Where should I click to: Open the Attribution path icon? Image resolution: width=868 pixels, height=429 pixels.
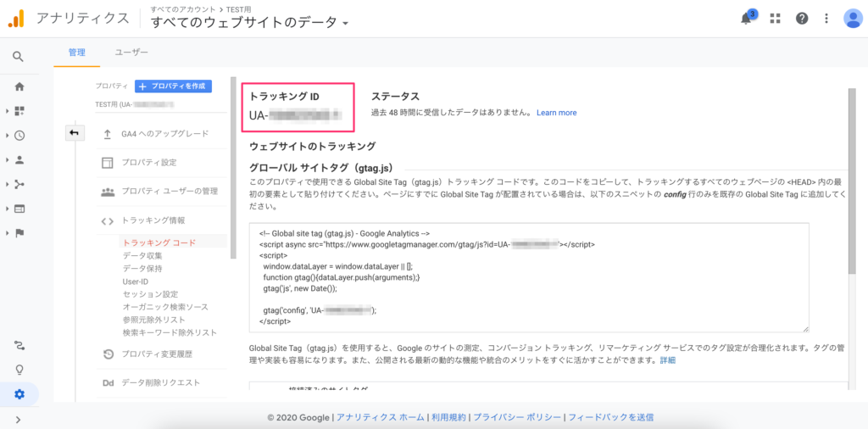tap(19, 346)
